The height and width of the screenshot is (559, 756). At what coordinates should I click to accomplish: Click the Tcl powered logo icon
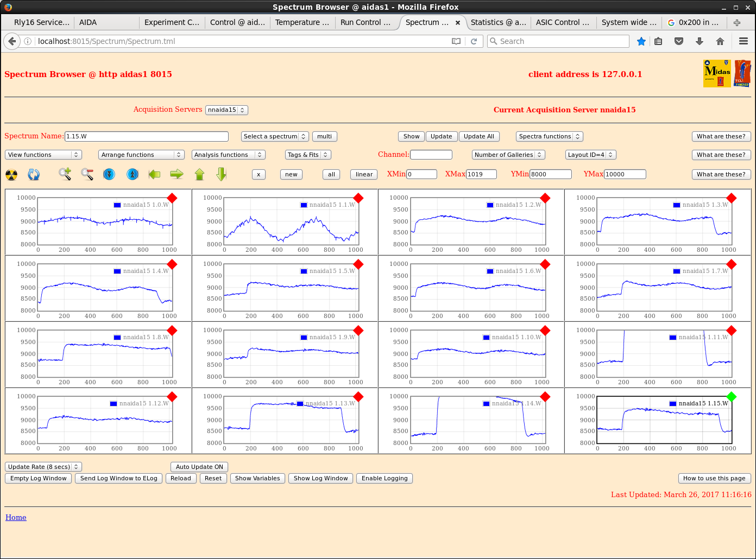coord(742,73)
